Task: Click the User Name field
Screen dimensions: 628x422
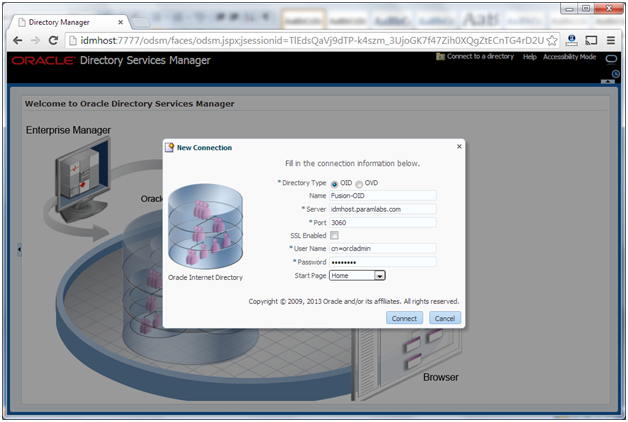Action: click(x=382, y=249)
